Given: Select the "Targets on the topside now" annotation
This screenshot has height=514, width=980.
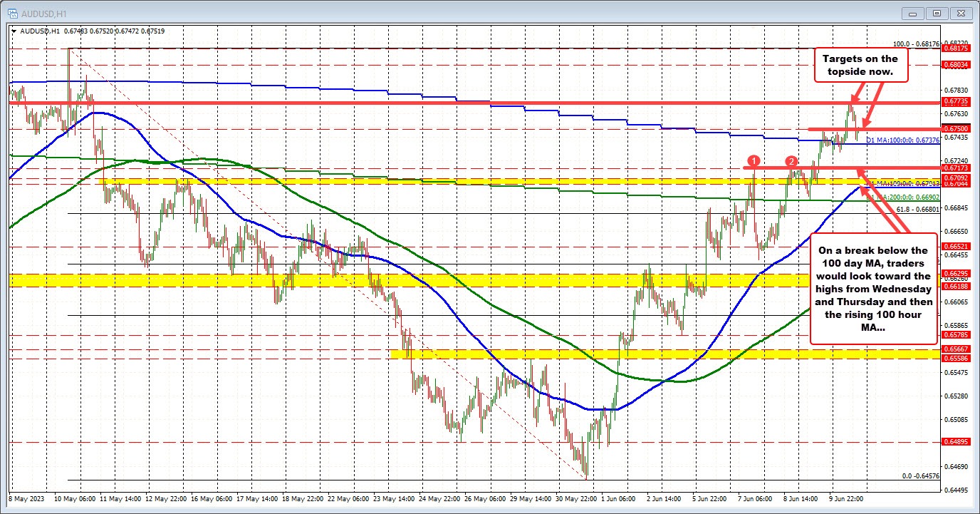Looking at the screenshot, I should (x=862, y=66).
